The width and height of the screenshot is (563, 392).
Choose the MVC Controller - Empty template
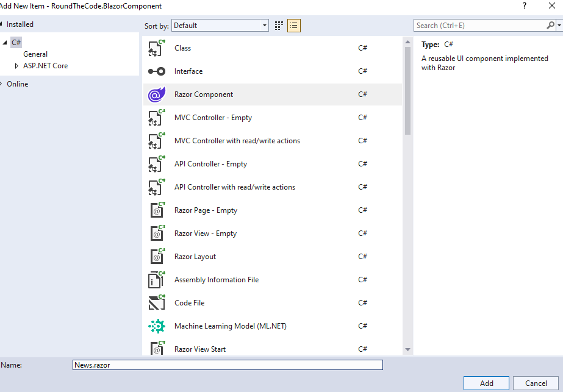click(213, 118)
